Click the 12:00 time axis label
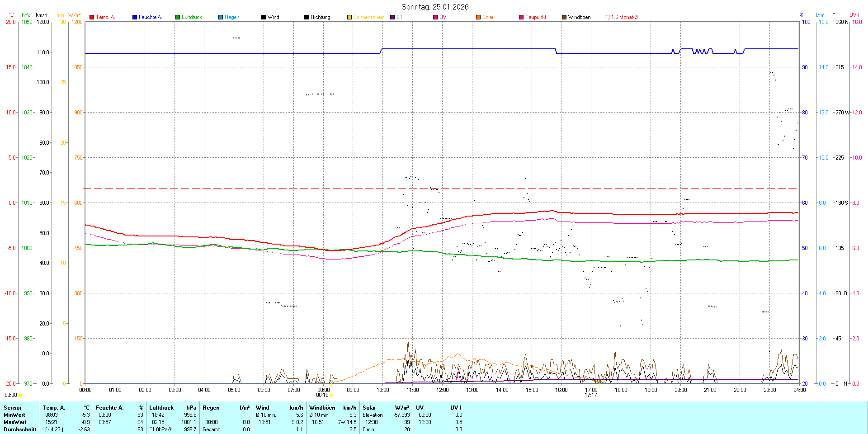The image size is (868, 434). click(442, 390)
